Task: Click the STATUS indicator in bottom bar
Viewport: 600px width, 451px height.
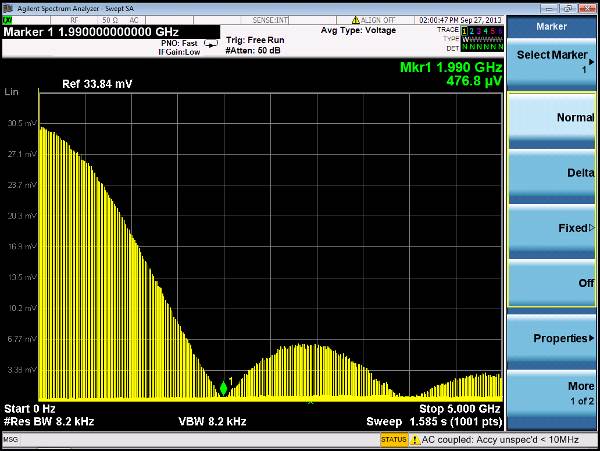Action: (392, 439)
